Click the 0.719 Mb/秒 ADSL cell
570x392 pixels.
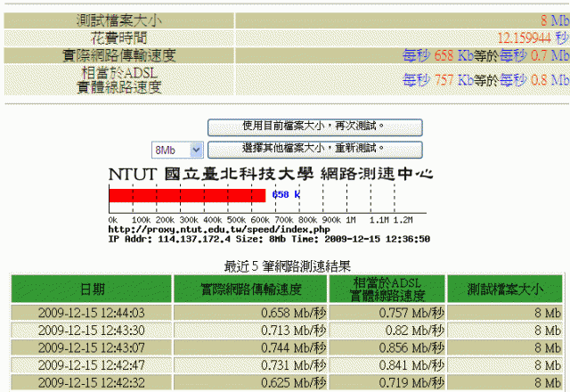[x=387, y=382]
